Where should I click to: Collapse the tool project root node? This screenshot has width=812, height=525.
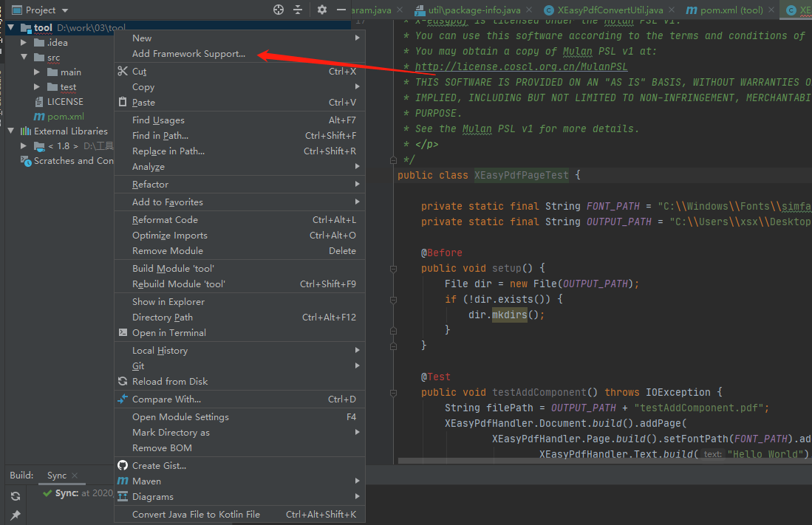tap(11, 27)
